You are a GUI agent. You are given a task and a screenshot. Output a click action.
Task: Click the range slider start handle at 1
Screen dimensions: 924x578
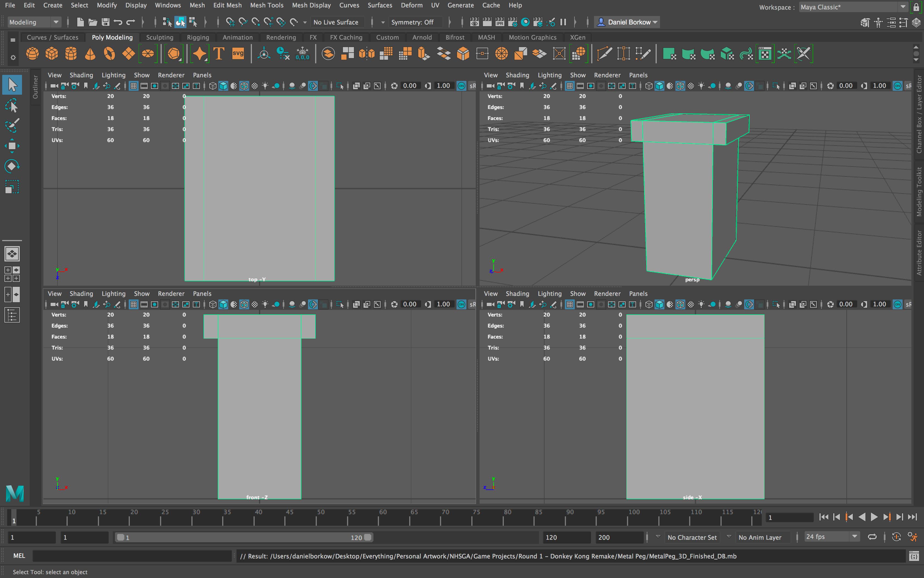click(x=121, y=537)
